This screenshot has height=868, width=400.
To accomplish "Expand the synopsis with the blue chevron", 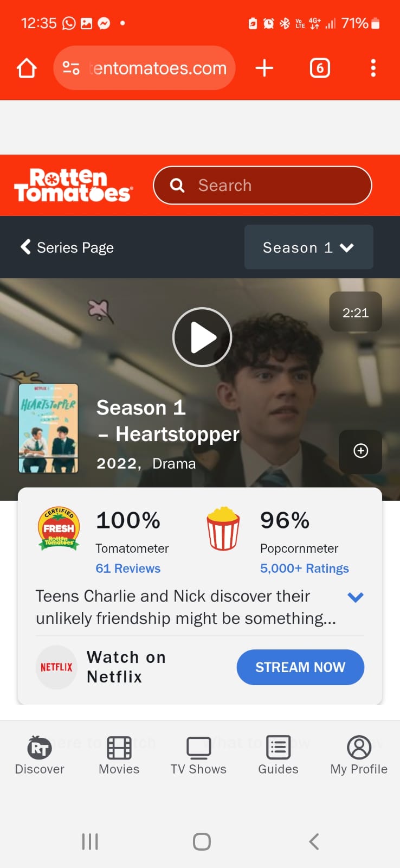I will 355,597.
